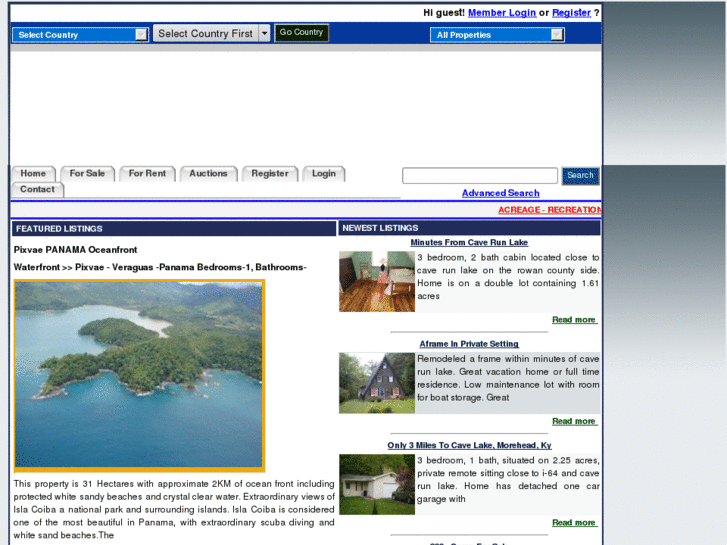Open the Pixvae PANAMA Oceanfront listing title

[x=76, y=250]
